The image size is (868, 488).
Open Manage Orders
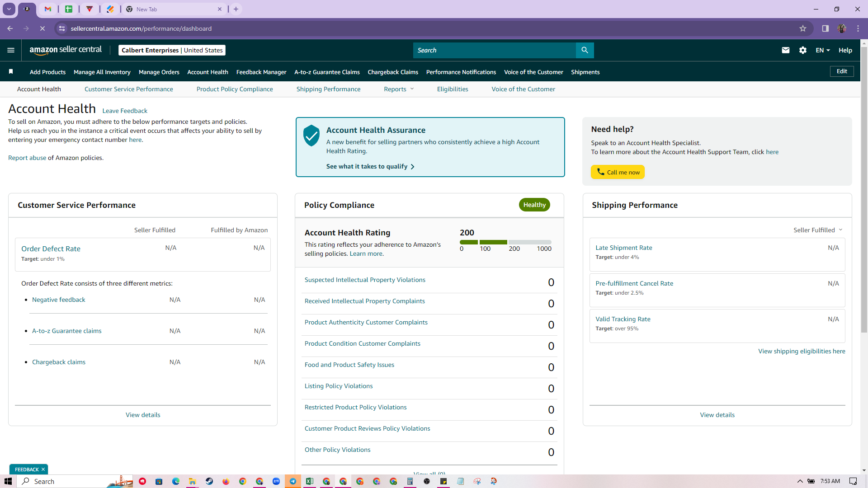pos(159,72)
